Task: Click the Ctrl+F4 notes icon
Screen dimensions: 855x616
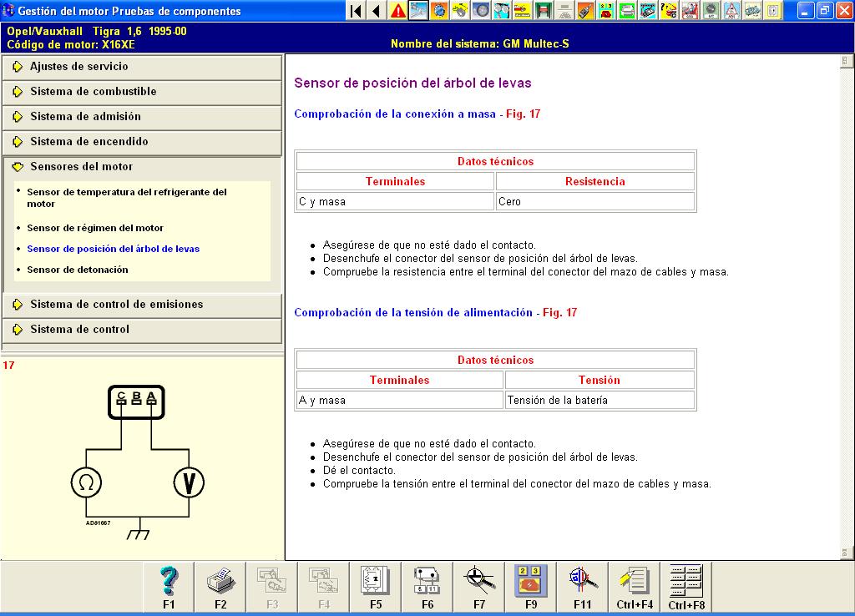Action: pyautogui.click(x=635, y=587)
